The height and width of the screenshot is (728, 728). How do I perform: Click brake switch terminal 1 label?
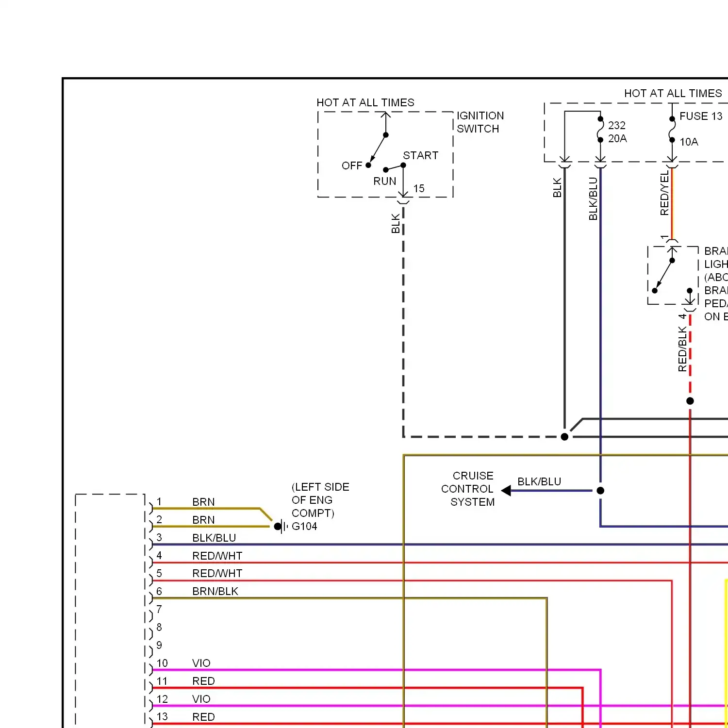pyautogui.click(x=664, y=237)
